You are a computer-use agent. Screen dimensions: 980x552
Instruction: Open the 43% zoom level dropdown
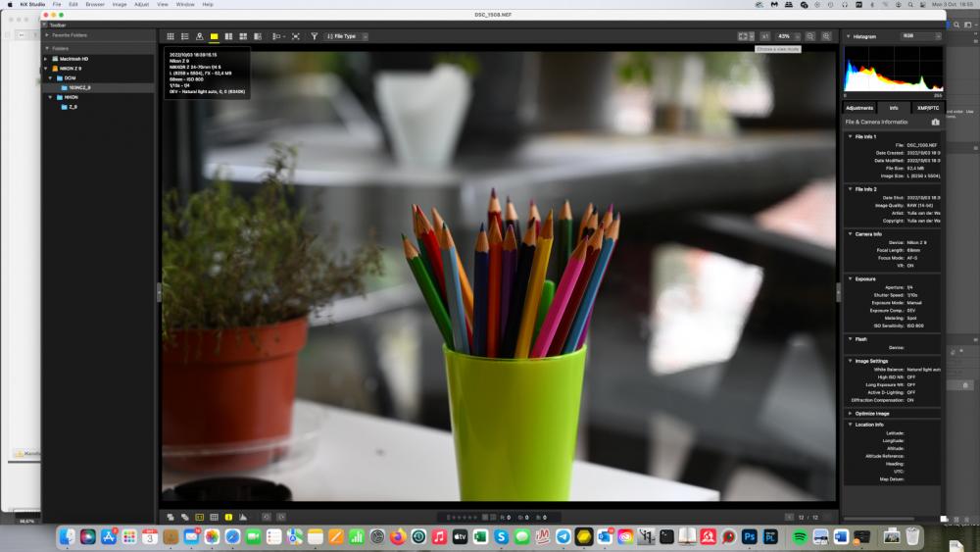788,37
